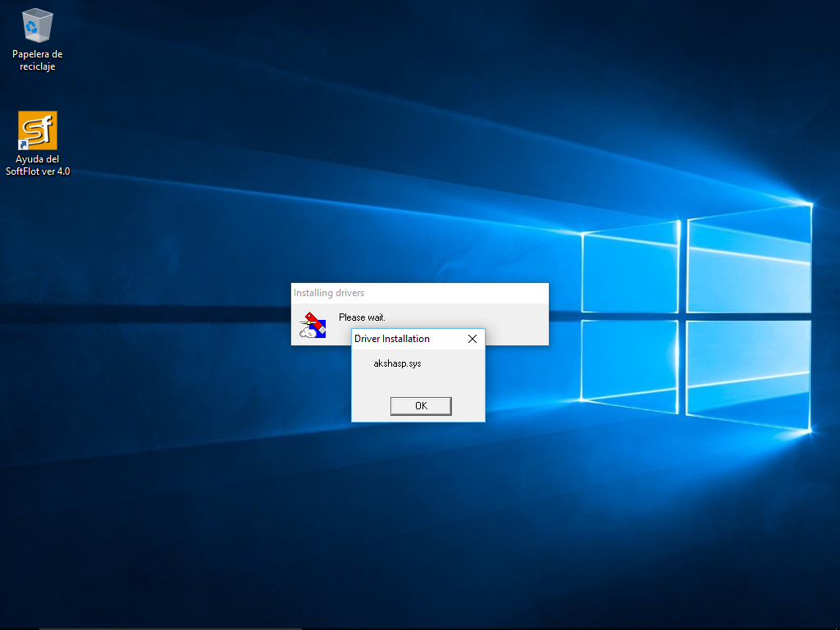Click the USB key icon in Installing drivers
The height and width of the screenshot is (630, 840).
click(312, 325)
